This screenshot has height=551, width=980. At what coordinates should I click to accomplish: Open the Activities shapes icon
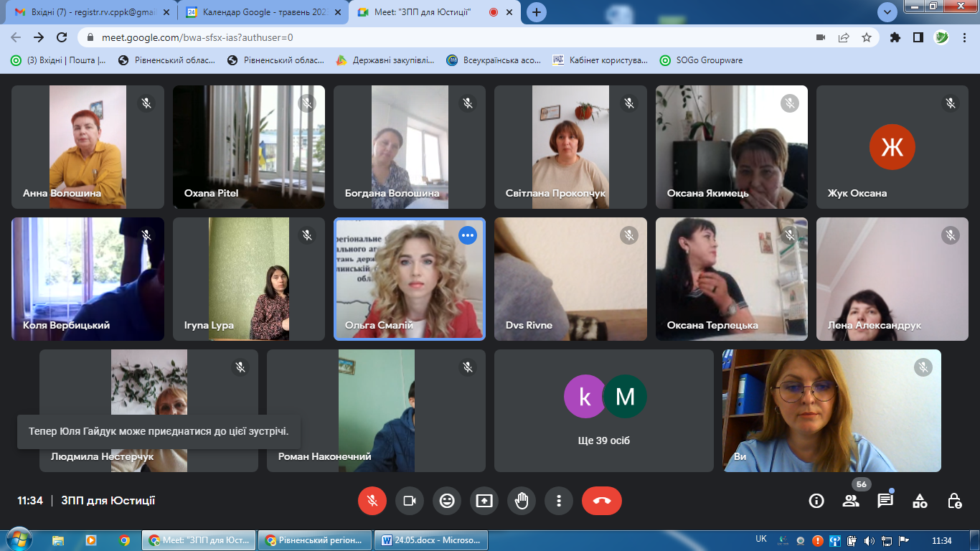pos(920,501)
